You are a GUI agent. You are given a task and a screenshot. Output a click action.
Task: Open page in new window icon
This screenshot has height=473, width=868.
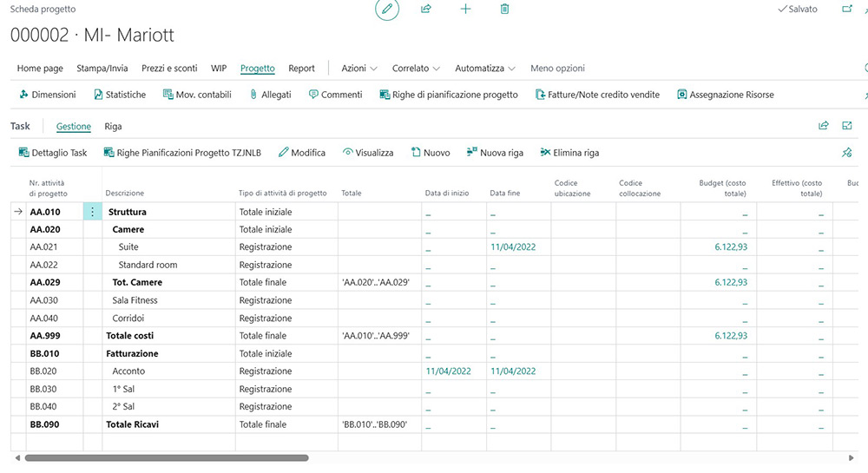(847, 9)
